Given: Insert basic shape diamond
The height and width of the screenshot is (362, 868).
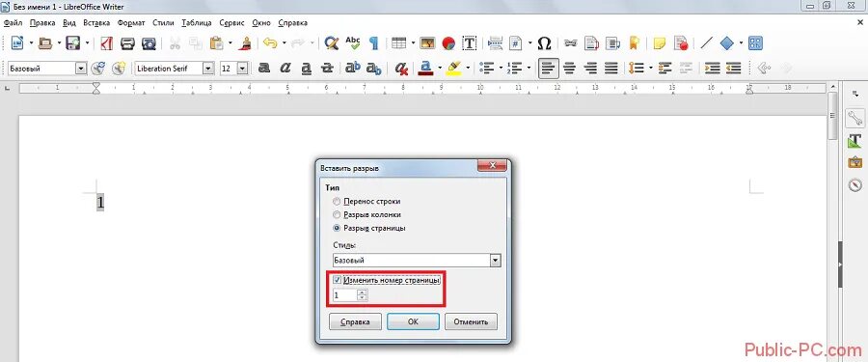Looking at the screenshot, I should [727, 42].
